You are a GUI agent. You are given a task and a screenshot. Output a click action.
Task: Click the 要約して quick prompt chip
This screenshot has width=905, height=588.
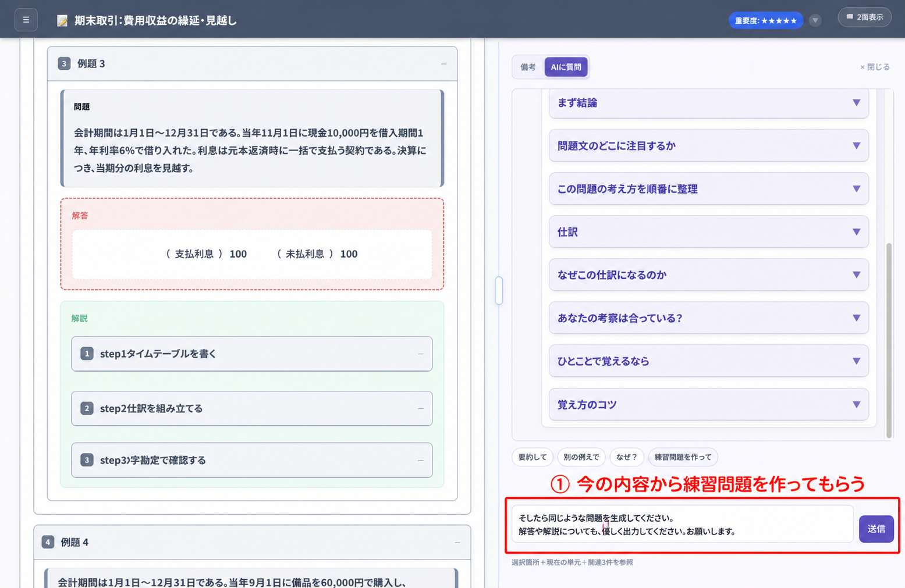[x=533, y=457]
